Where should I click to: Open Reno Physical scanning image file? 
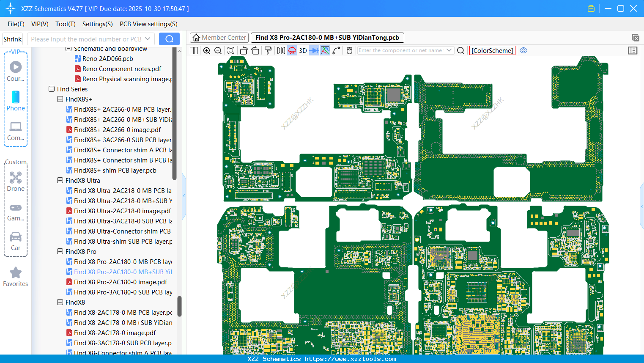point(123,79)
